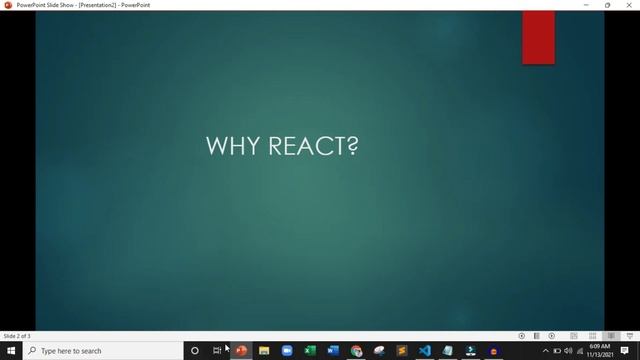The height and width of the screenshot is (360, 640).
Task: Open the volume control icon
Action: (x=568, y=351)
